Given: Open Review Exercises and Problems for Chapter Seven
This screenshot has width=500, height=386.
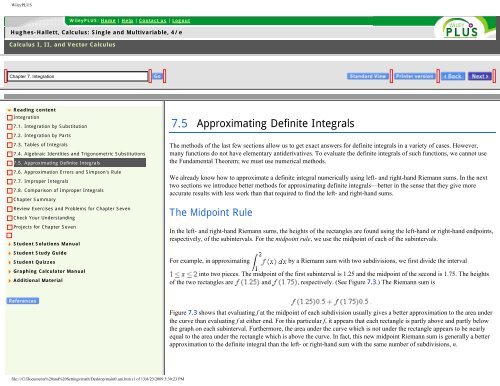Looking at the screenshot, I should pyautogui.click(x=72, y=209).
